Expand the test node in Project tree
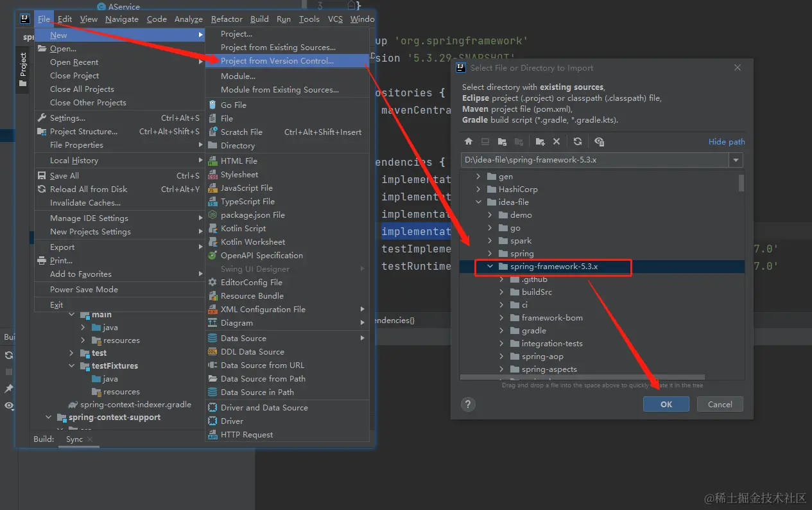The image size is (812, 510). 72,353
